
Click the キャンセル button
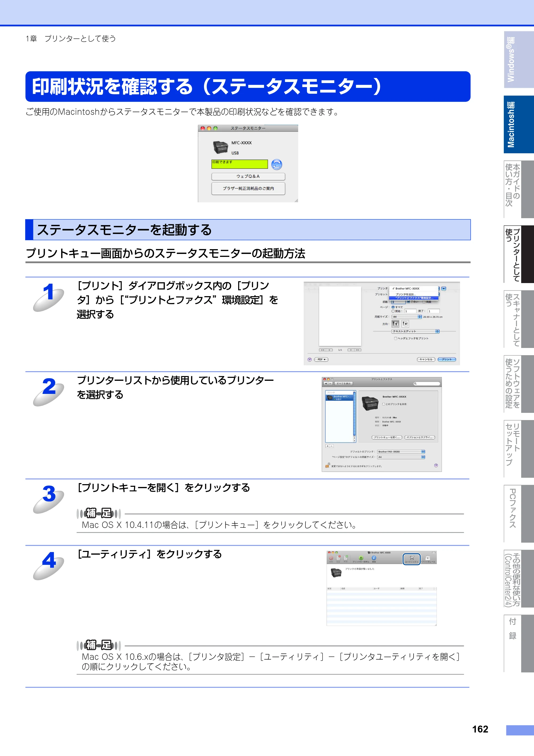pos(426,359)
